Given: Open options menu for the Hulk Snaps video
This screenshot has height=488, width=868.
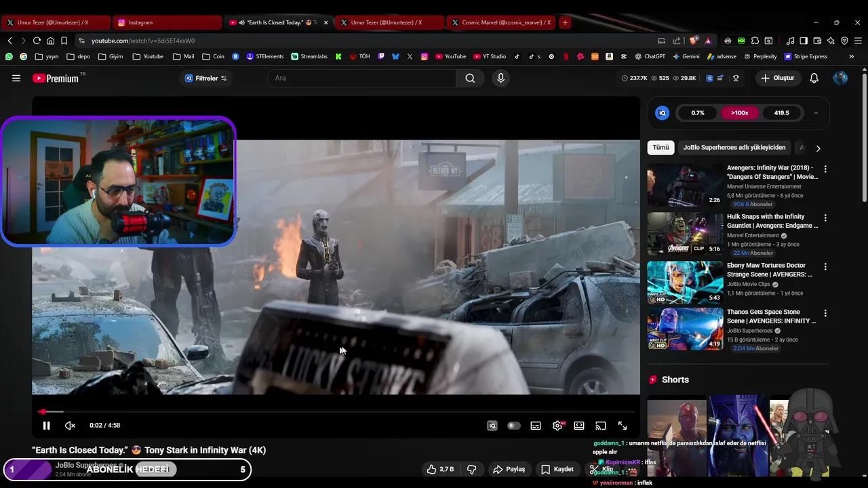Looking at the screenshot, I should (825, 218).
